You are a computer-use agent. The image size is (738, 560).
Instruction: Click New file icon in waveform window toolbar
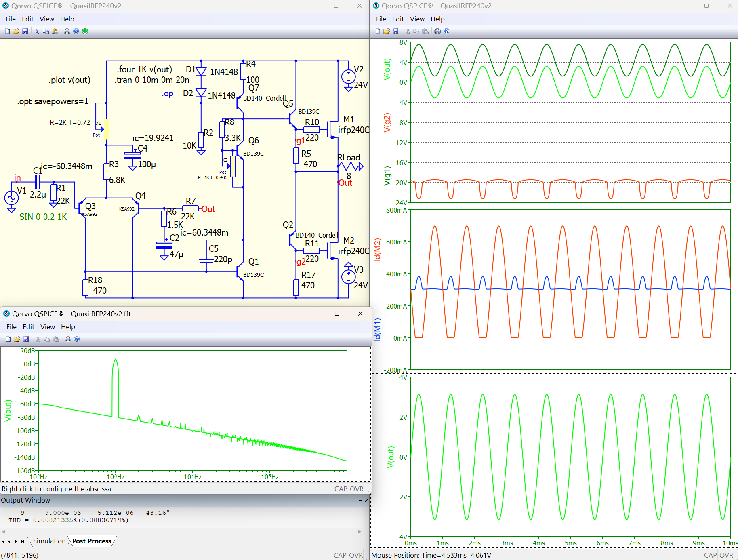pos(378,31)
